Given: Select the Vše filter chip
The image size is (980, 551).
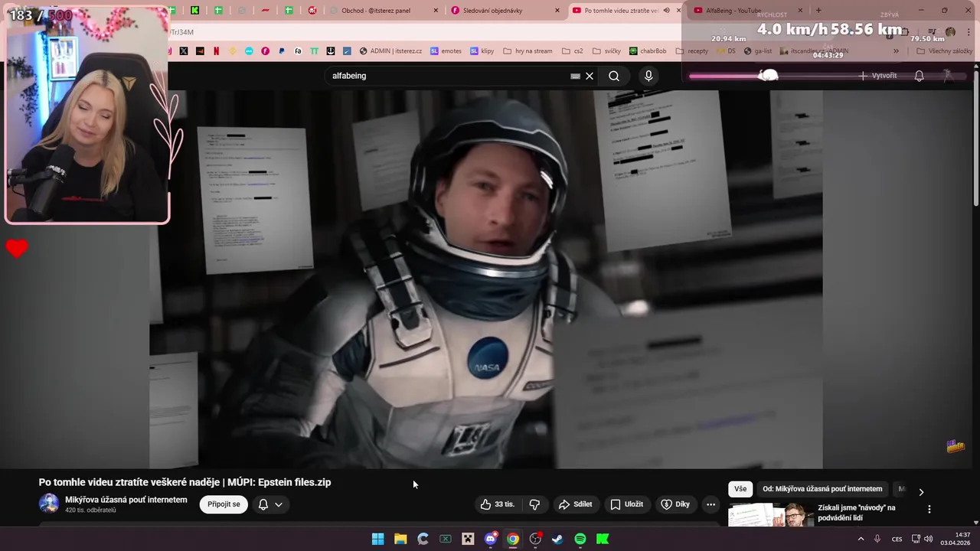Looking at the screenshot, I should [740, 489].
